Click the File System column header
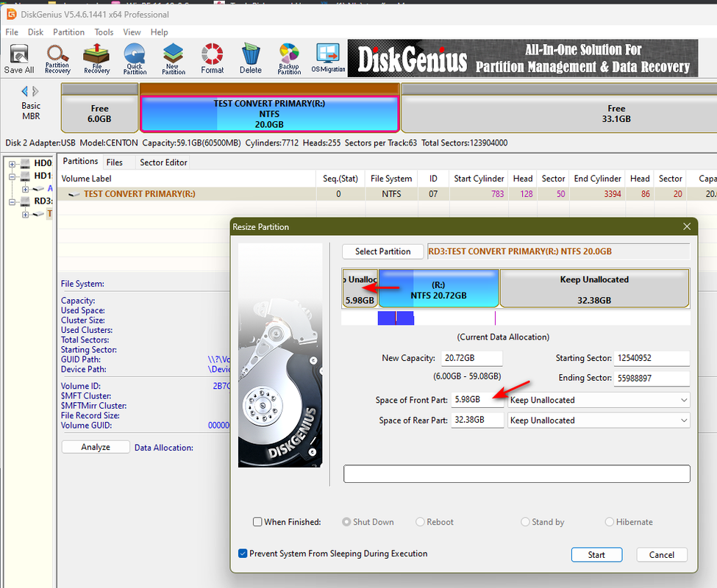The image size is (717, 588). [x=391, y=179]
